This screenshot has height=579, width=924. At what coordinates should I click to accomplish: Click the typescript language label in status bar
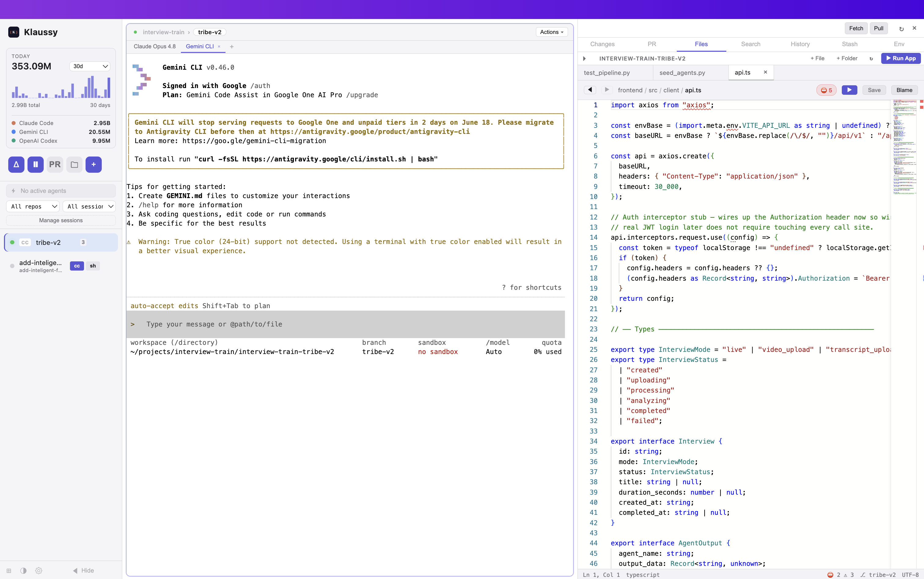643,575
